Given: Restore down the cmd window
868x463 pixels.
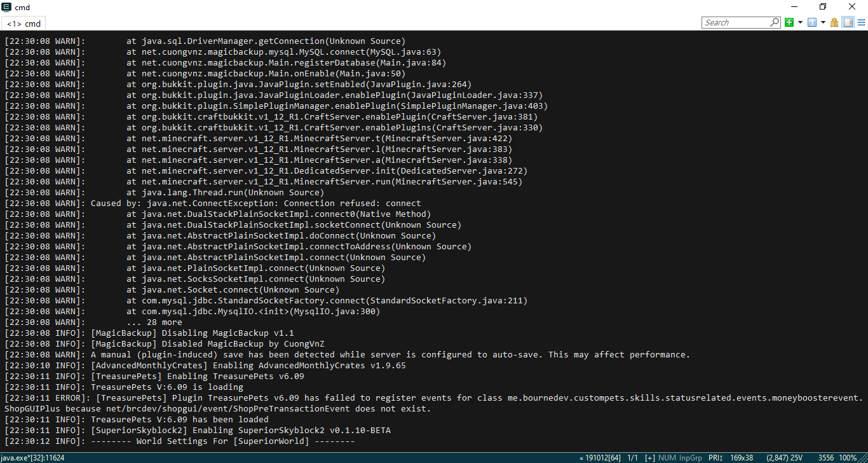Looking at the screenshot, I should tap(824, 7).
